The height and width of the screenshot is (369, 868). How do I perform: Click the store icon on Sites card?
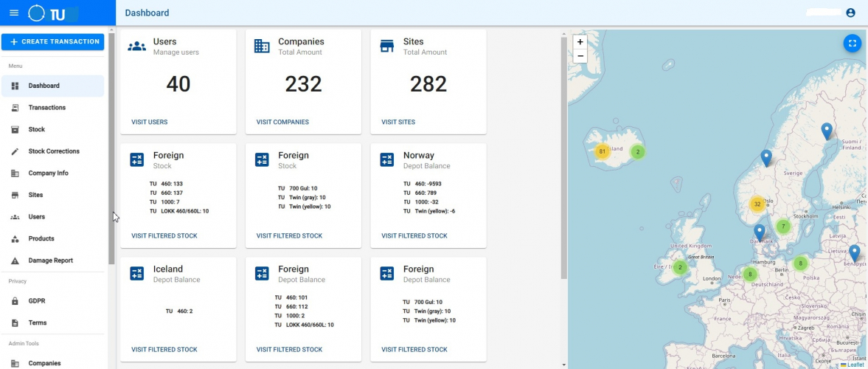pos(387,46)
